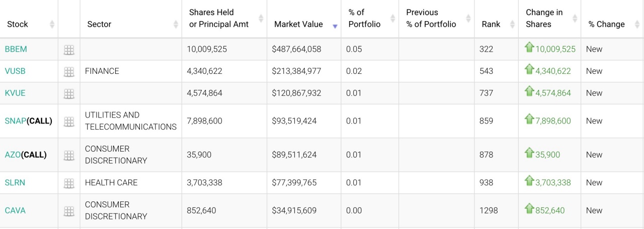Sort by the Rank column header

[491, 24]
